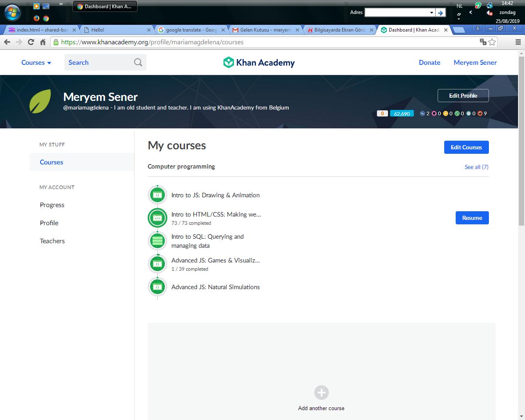
Task: Expand the quick launch overflow chevron
Action: pos(61,4)
